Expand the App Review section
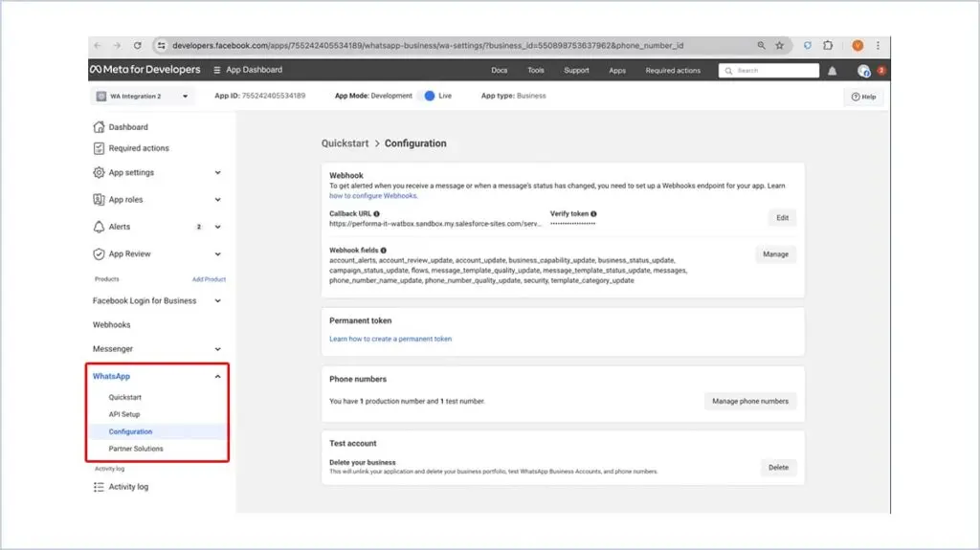The height and width of the screenshot is (550, 980). pyautogui.click(x=217, y=253)
